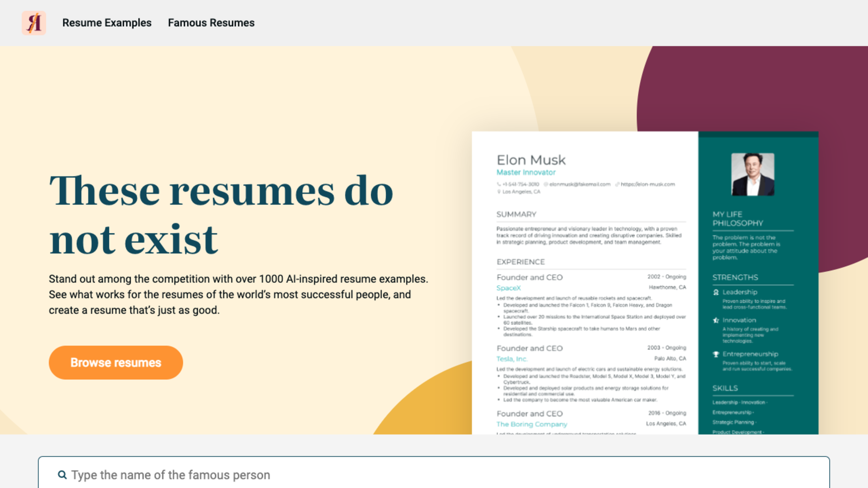Click the Browse resumes button
868x488 pixels.
(116, 362)
